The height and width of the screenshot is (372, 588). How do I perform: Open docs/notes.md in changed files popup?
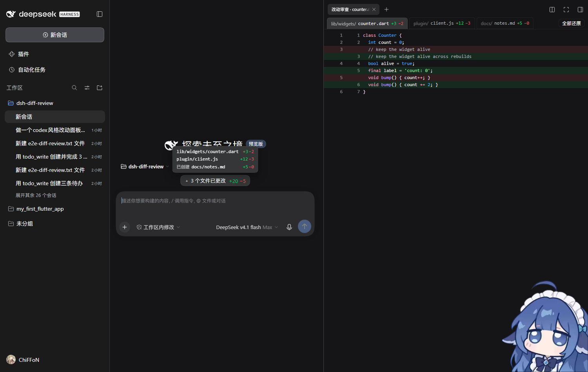[215, 167]
